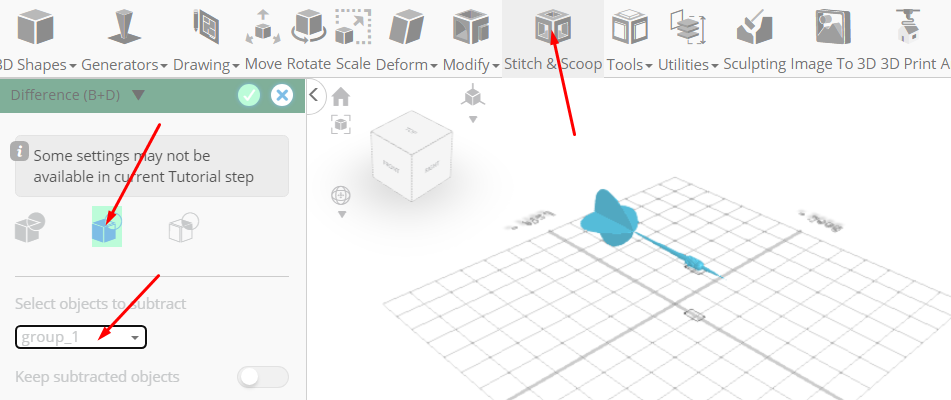Open Tools menu label
The width and height of the screenshot is (951, 400).
[630, 64]
